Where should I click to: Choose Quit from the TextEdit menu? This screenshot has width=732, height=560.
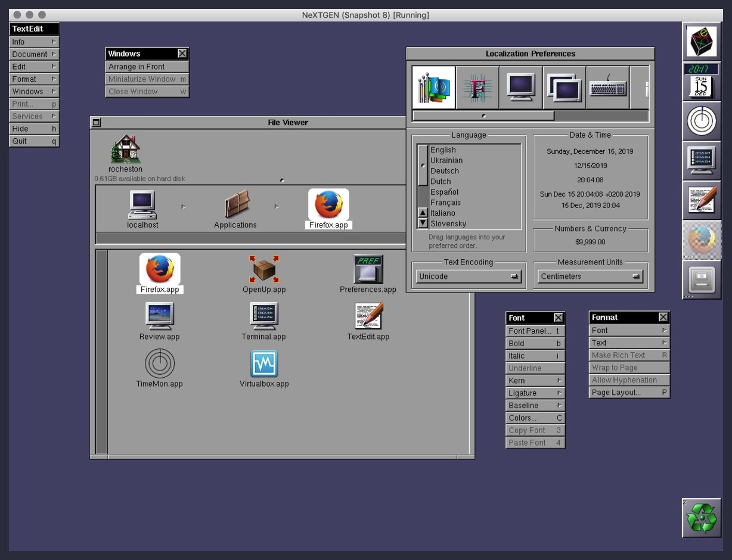(x=34, y=141)
